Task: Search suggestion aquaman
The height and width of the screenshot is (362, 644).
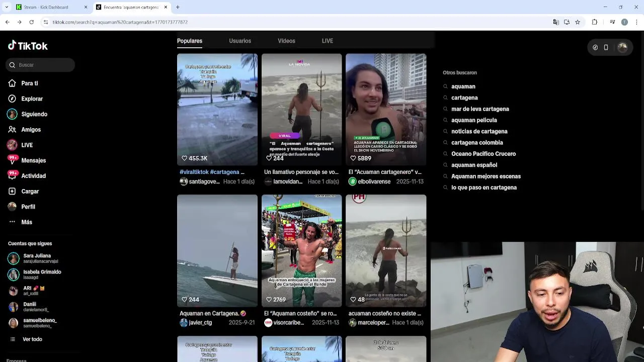Action: pos(463,86)
